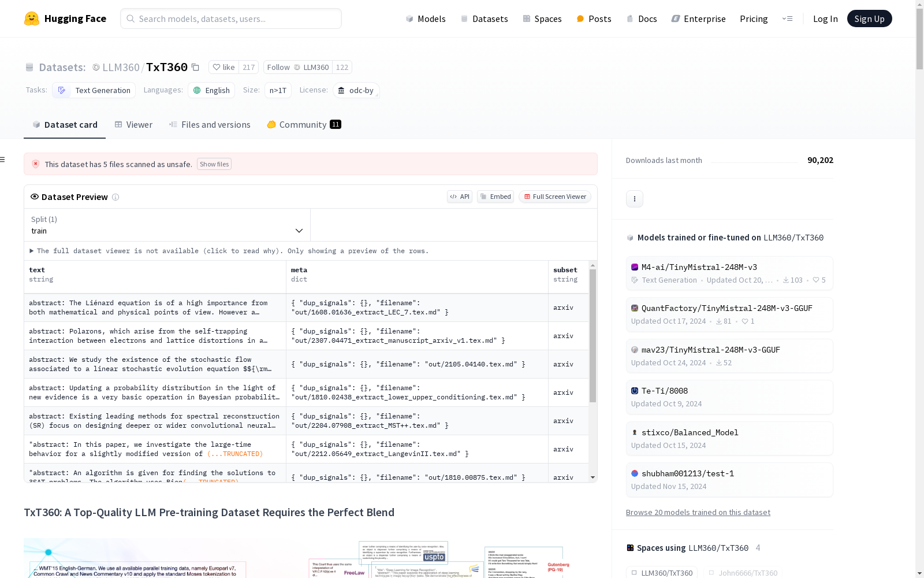
Task: Browse 20 models trained on this dataset
Action: pyautogui.click(x=698, y=512)
